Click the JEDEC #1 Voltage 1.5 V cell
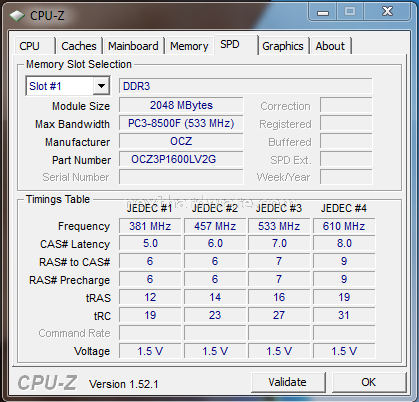 150,351
